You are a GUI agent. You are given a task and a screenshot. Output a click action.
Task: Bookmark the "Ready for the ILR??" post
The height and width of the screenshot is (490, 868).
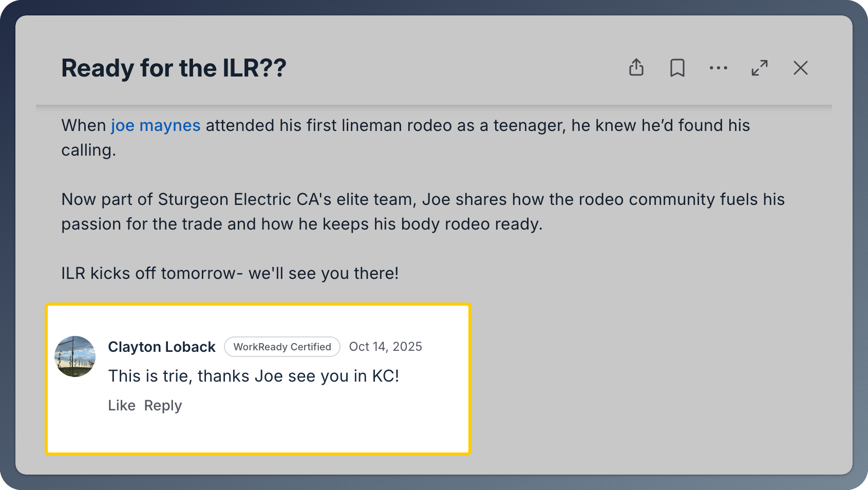click(x=677, y=68)
